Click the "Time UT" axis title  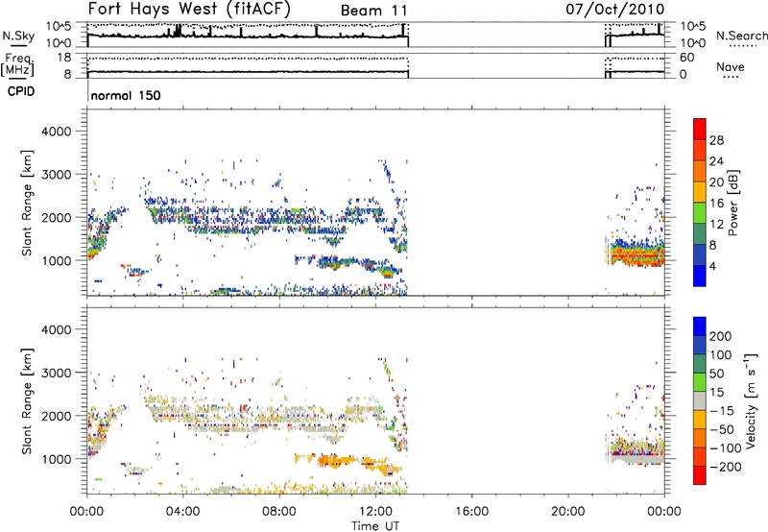[x=375, y=526]
